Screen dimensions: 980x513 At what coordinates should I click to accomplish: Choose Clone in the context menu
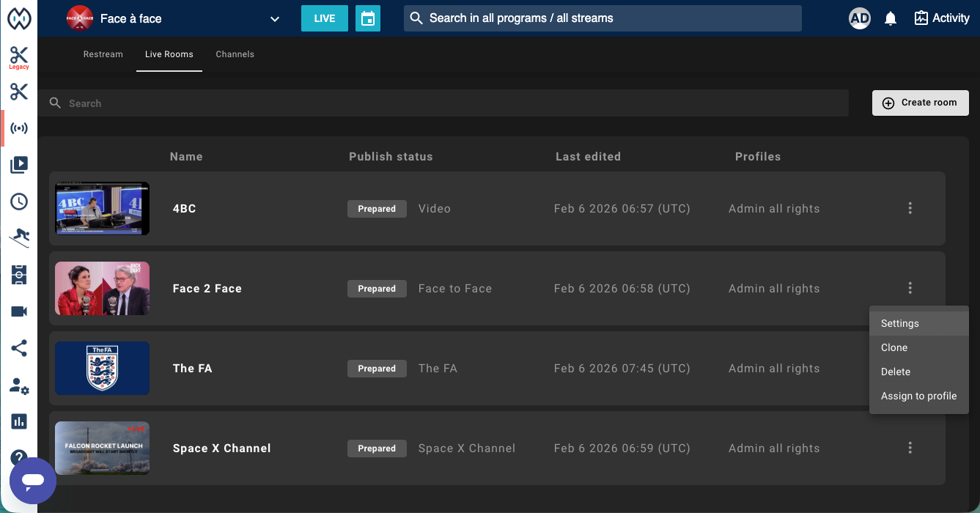pos(919,347)
